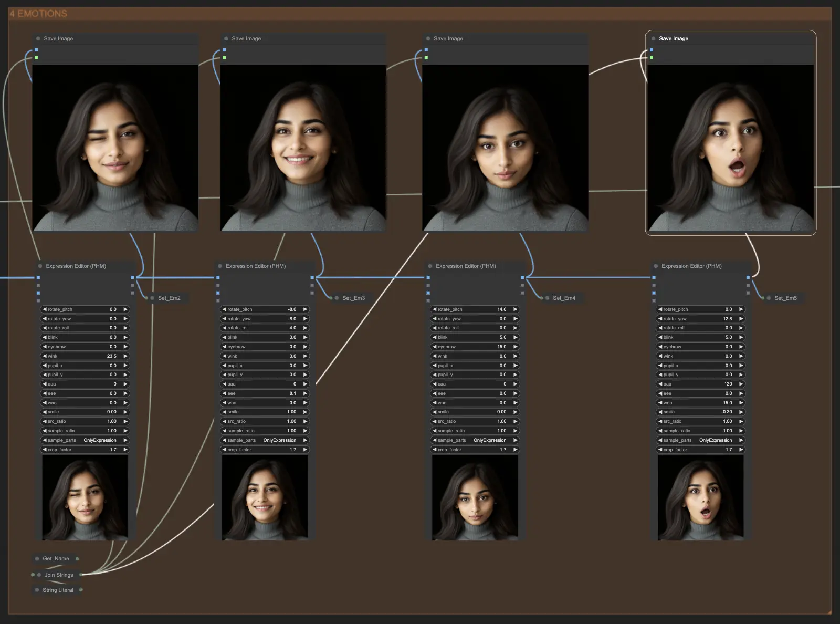Increase the rotate_pitch -8.0 value with right arrow
The image size is (840, 624).
[x=305, y=309]
